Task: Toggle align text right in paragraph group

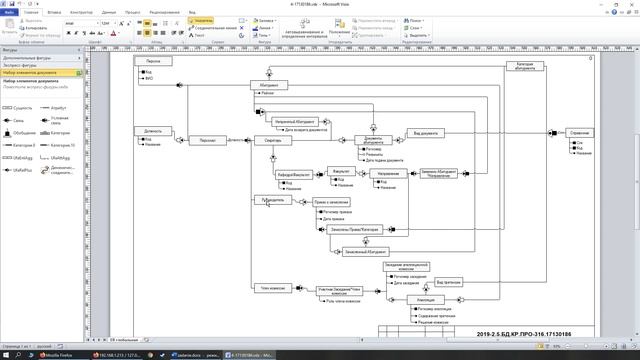Action: (155, 33)
